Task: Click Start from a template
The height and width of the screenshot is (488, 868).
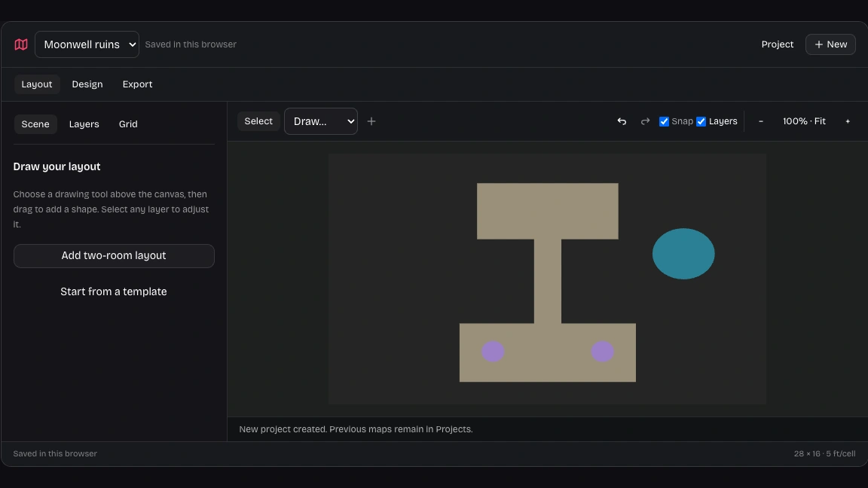Action: (x=114, y=291)
